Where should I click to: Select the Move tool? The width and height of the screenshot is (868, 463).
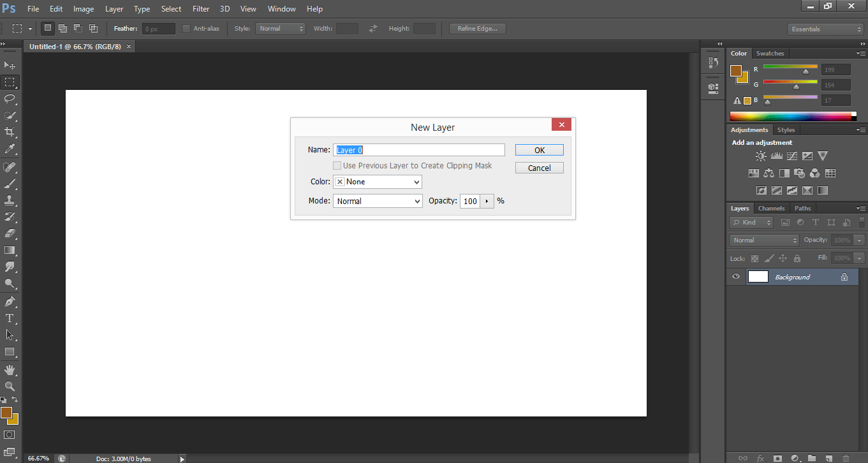click(x=10, y=65)
